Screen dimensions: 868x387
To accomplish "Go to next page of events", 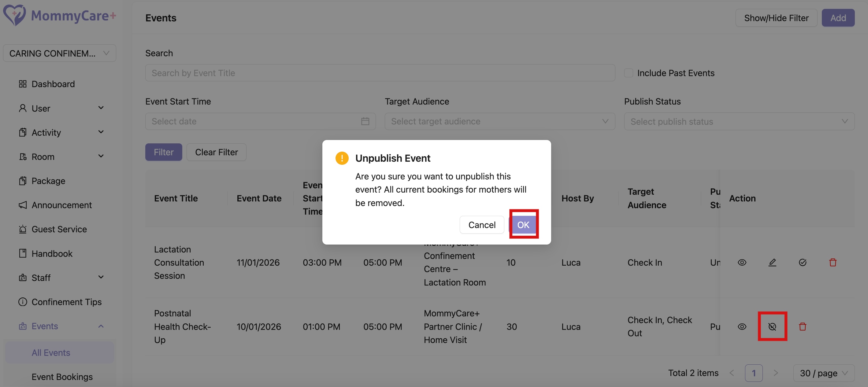I will coord(776,373).
